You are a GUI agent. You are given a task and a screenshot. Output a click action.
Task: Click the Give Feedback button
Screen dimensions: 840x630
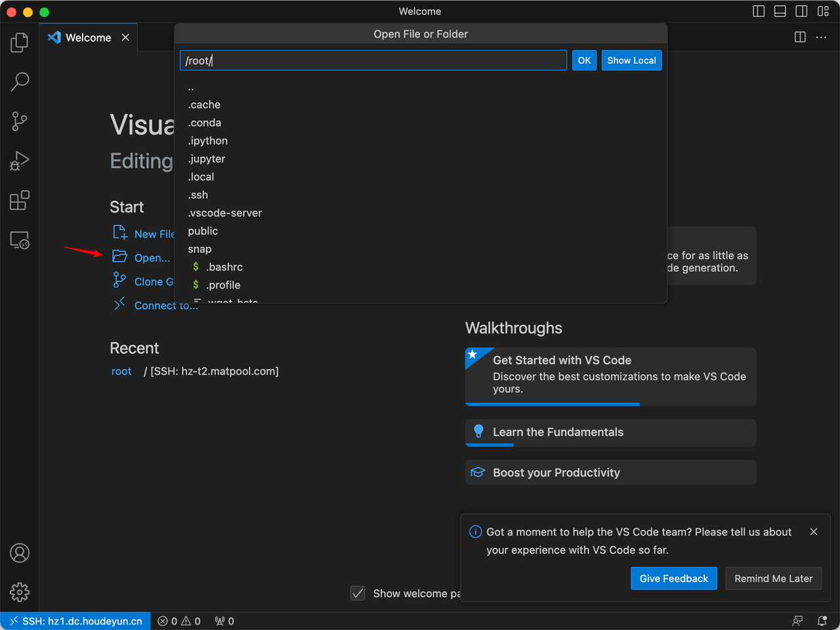pyautogui.click(x=673, y=578)
